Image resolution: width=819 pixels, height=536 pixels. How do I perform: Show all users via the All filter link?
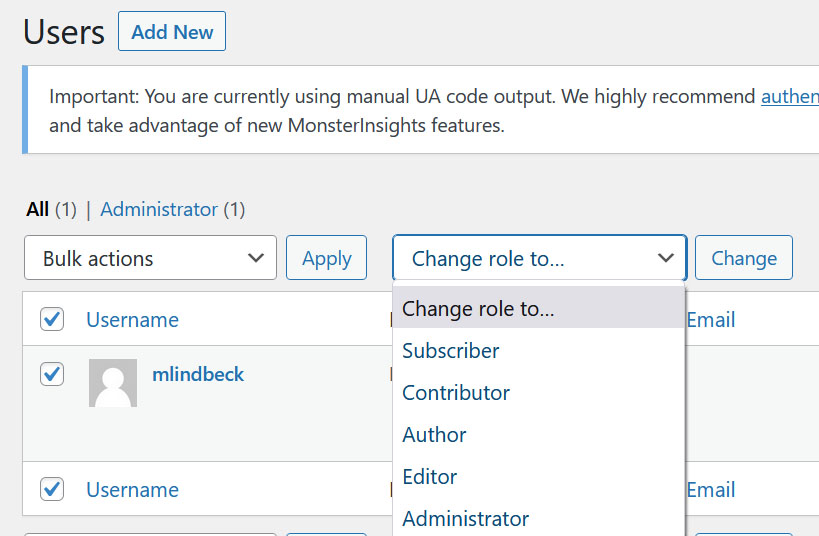(37, 210)
